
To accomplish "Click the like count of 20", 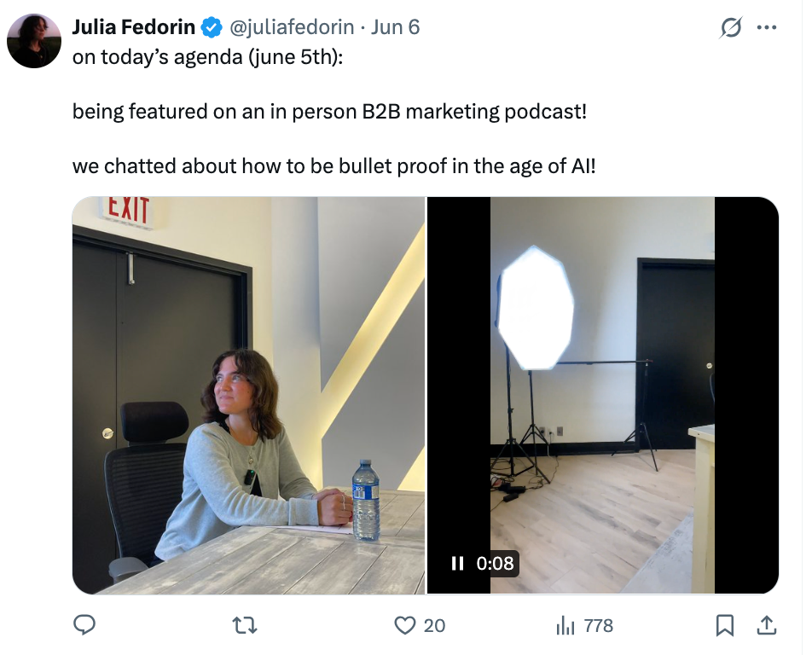I will point(434,626).
